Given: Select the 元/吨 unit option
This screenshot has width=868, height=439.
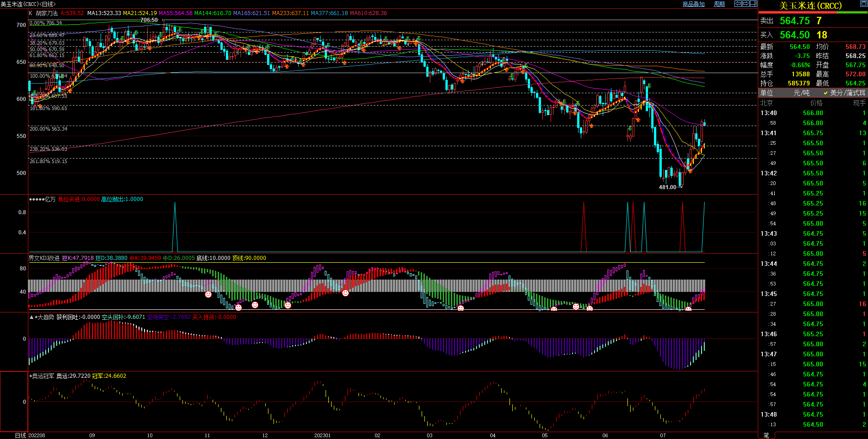Looking at the screenshot, I should point(801,93).
